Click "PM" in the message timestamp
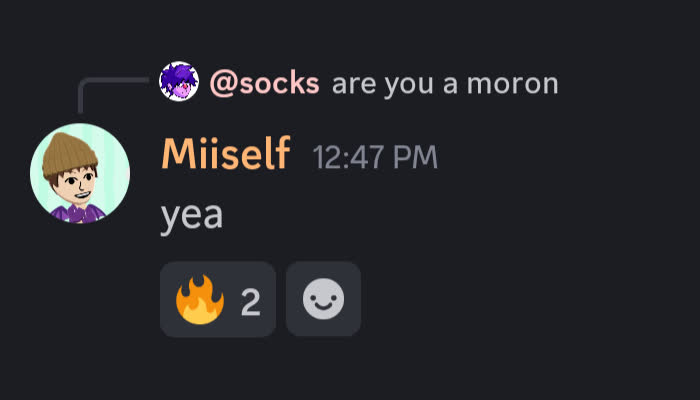Viewport: 700px width, 400px height. click(416, 157)
